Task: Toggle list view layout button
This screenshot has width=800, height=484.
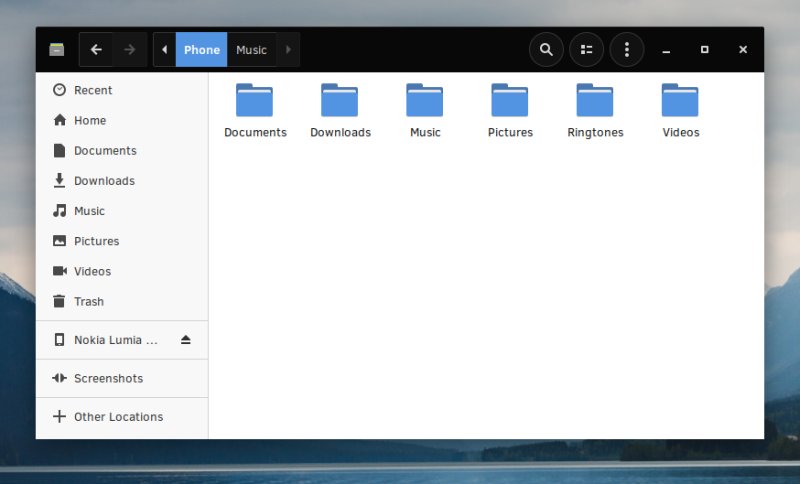Action: [x=586, y=49]
